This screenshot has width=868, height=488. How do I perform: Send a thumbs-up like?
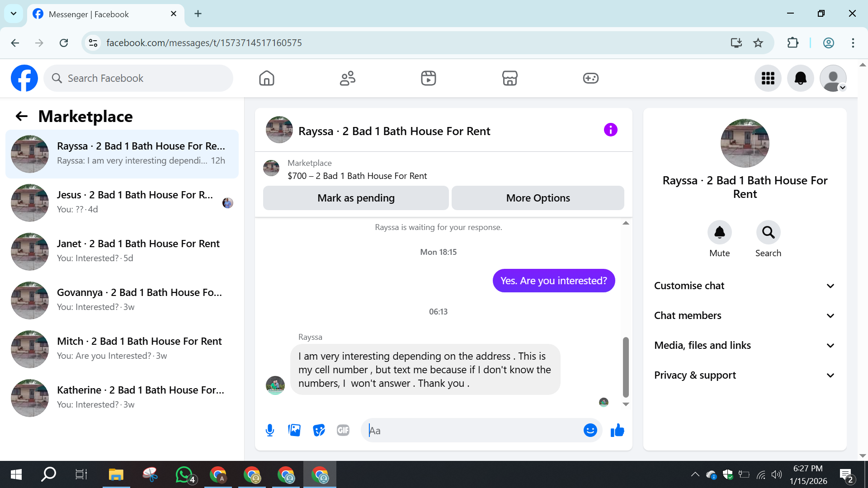[617, 430]
